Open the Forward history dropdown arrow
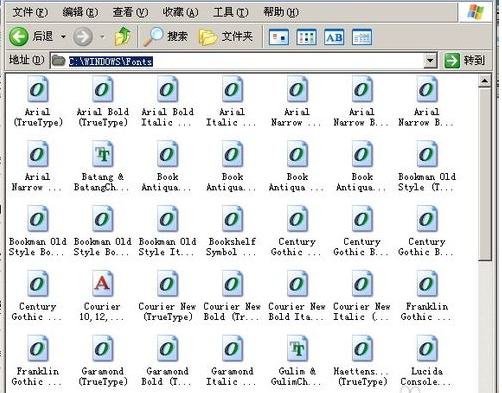This screenshot has height=393, width=502. pyautogui.click(x=102, y=36)
